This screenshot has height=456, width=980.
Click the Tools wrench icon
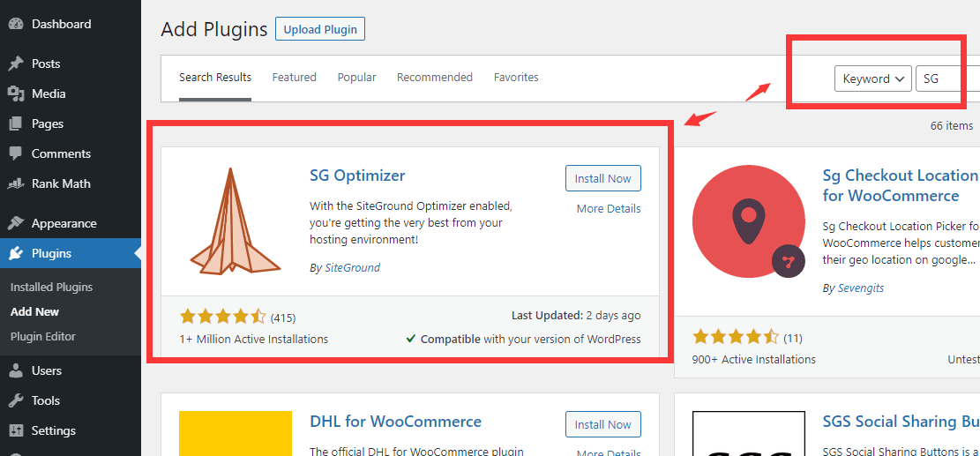click(x=16, y=401)
